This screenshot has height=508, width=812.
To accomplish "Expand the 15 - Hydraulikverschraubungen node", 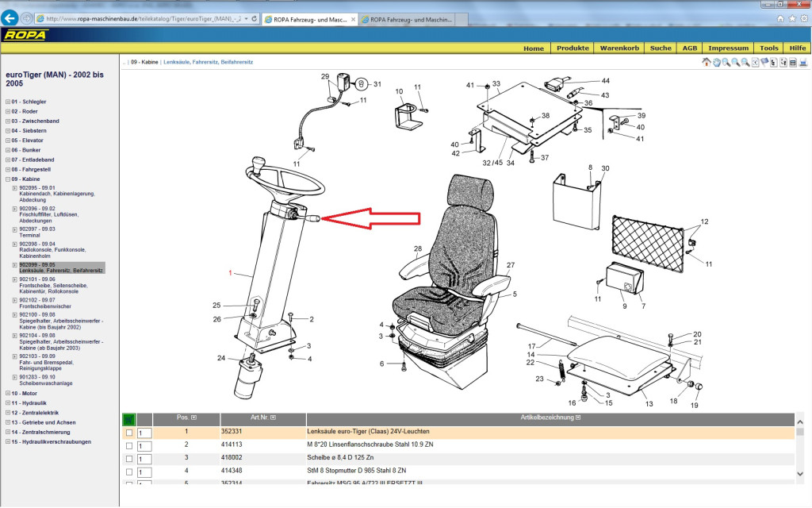I will [8, 442].
